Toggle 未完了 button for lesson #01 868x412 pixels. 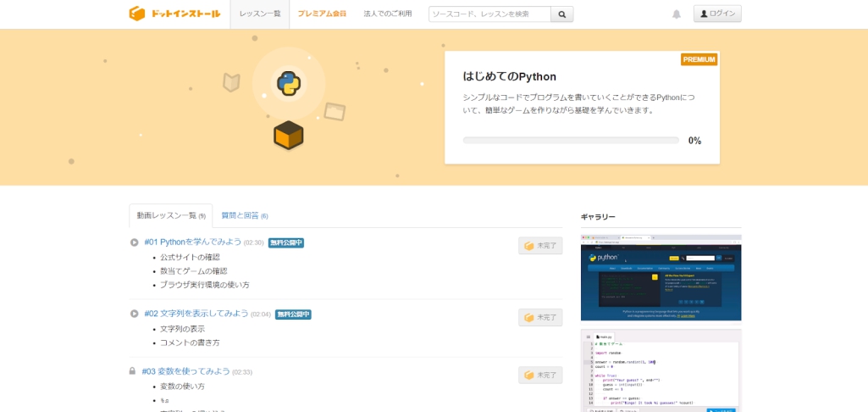coord(540,246)
